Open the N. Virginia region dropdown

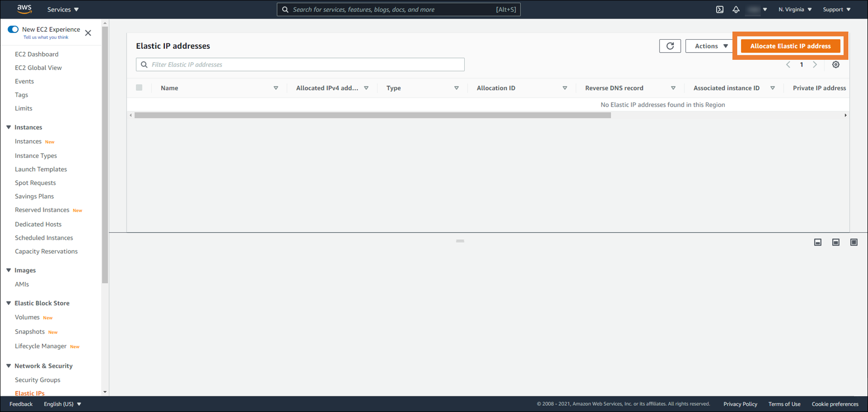click(795, 10)
